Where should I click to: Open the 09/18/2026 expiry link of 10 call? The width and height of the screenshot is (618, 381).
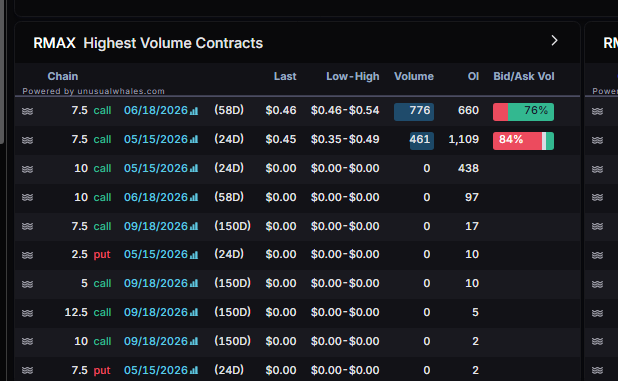(156, 341)
